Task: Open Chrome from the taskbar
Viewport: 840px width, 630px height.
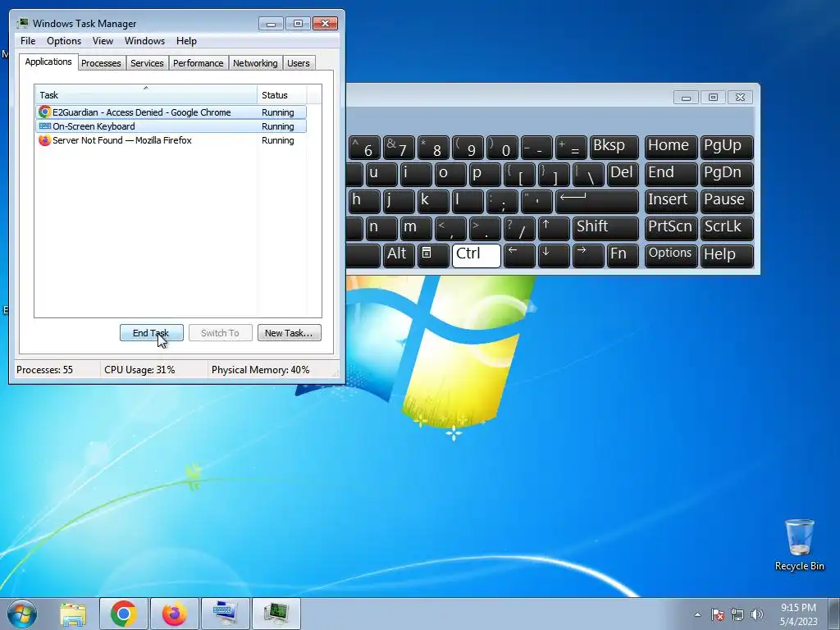Action: 123,614
